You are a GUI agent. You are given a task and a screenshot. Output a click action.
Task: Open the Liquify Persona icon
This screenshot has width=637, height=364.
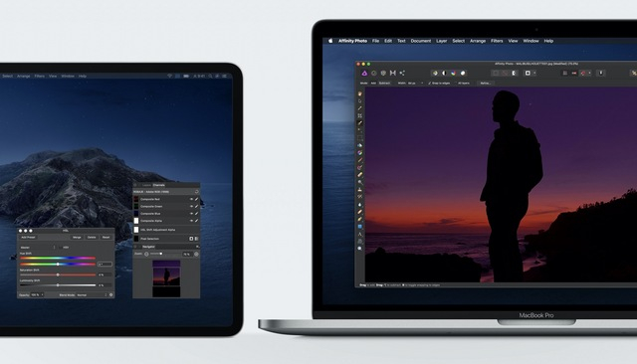coord(374,73)
